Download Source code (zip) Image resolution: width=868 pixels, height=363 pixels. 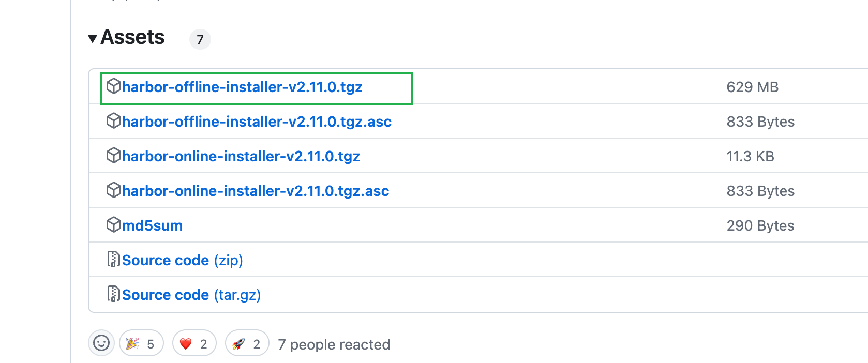pos(182,260)
